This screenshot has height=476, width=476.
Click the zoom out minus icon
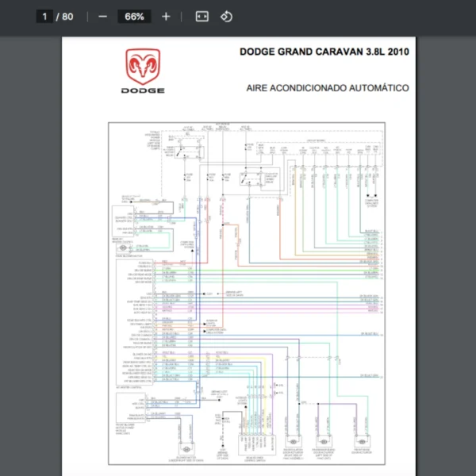coord(103,17)
